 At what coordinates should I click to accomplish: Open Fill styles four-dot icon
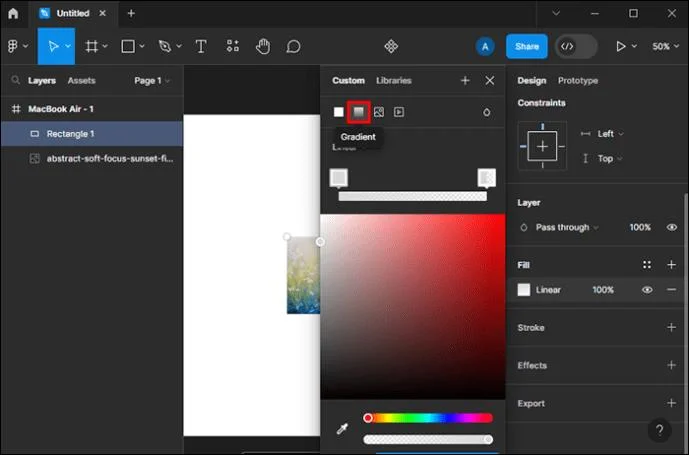click(647, 265)
